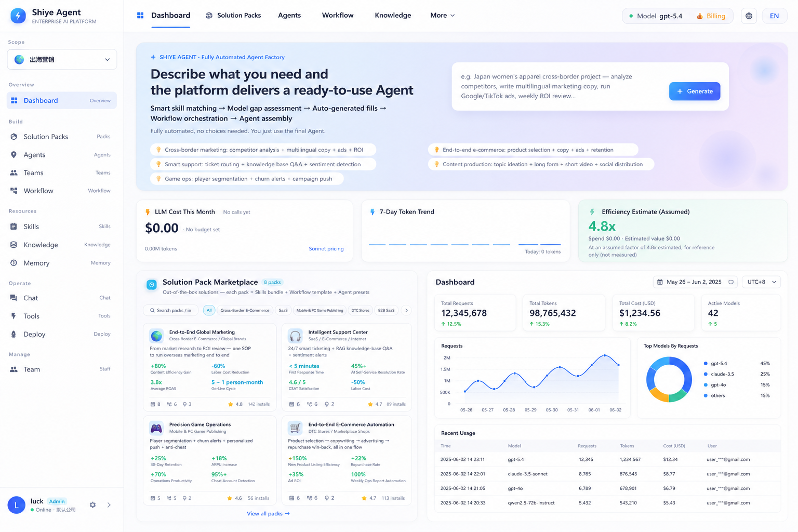This screenshot has width=798, height=532.
Task: Open Memory icon in sidebar
Action: (x=14, y=263)
